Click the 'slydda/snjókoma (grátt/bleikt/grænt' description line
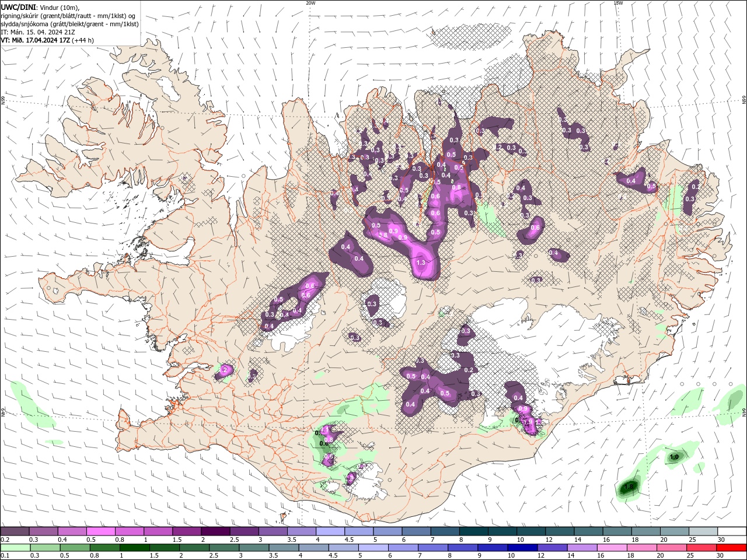The image size is (747, 560). 70,24
